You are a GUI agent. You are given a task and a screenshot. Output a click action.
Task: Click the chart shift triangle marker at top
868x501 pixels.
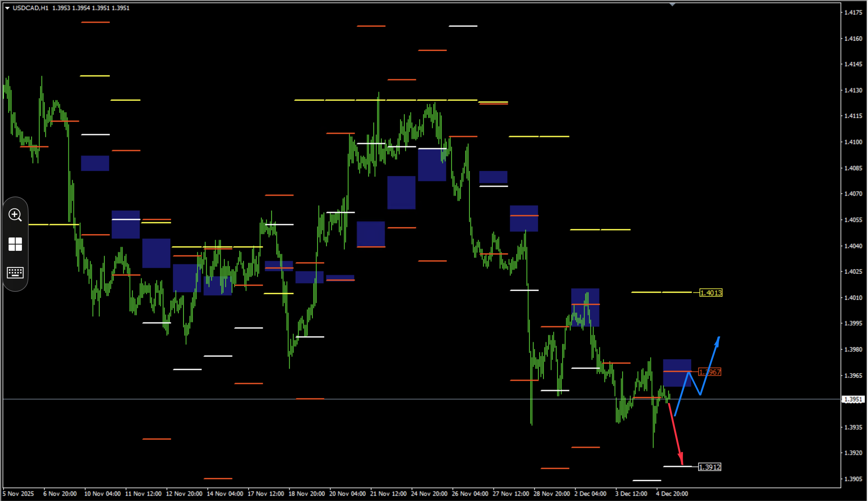click(x=672, y=4)
